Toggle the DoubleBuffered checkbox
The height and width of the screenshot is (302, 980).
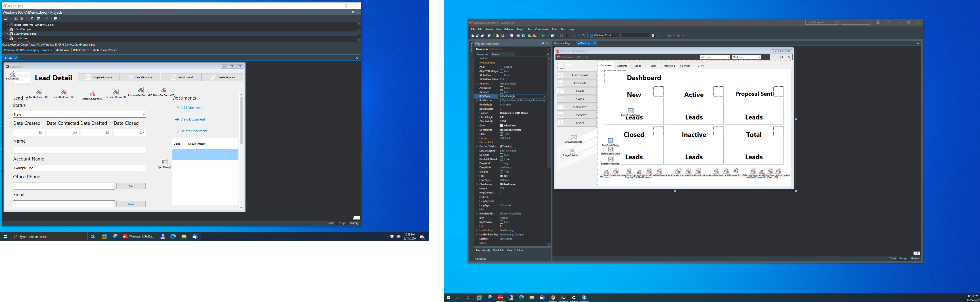click(x=501, y=159)
